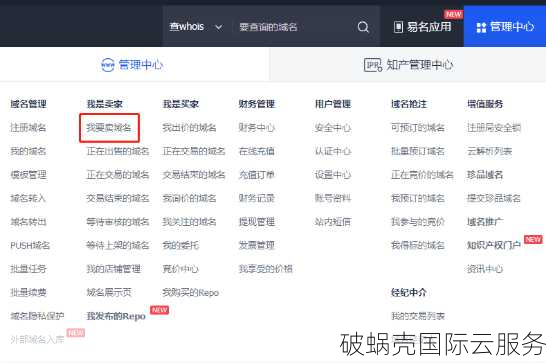Open 安全中心
Image resolution: width=546 pixels, height=363 pixels.
click(333, 128)
